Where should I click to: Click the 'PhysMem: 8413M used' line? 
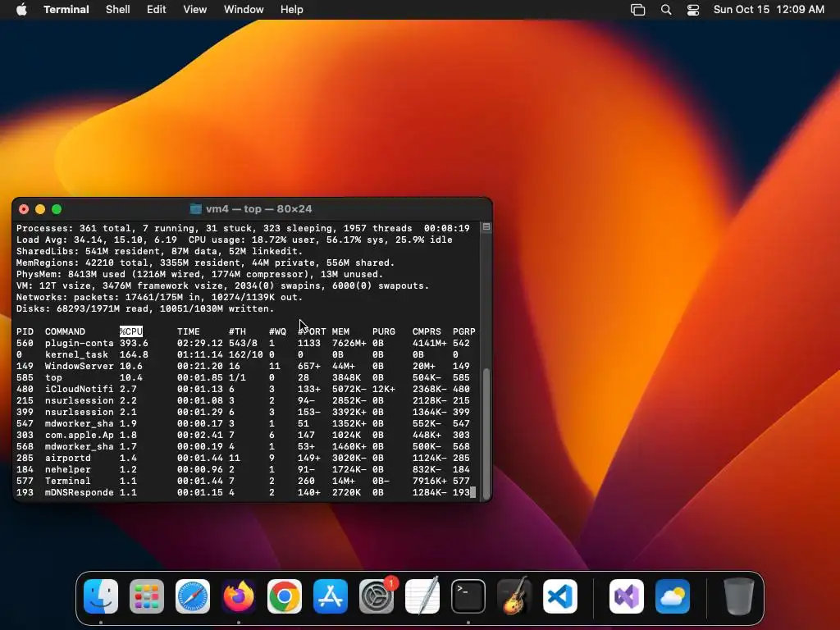point(200,274)
